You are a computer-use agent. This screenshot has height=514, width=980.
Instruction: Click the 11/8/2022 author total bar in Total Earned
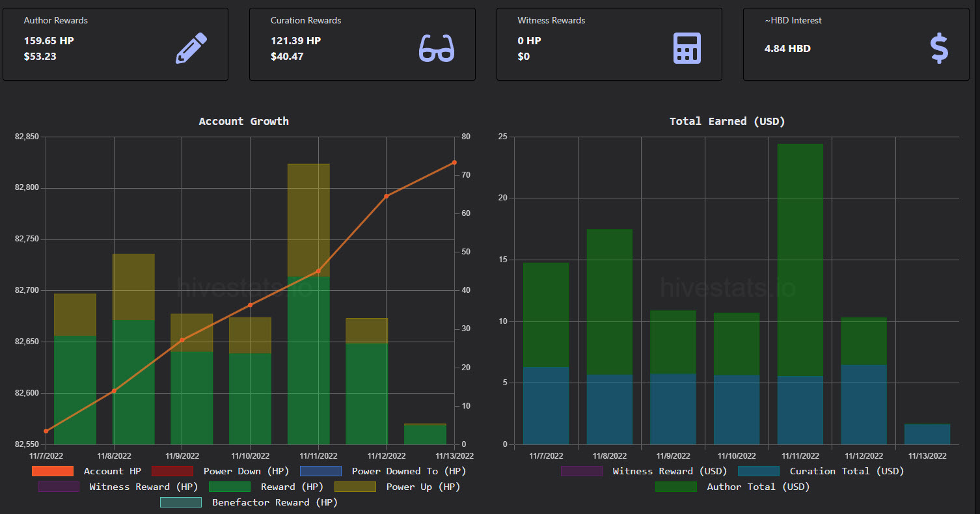coord(609,302)
